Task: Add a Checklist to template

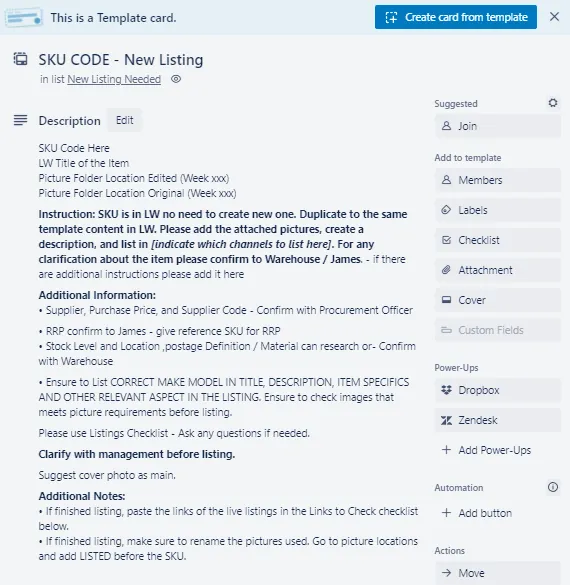Action: [498, 240]
